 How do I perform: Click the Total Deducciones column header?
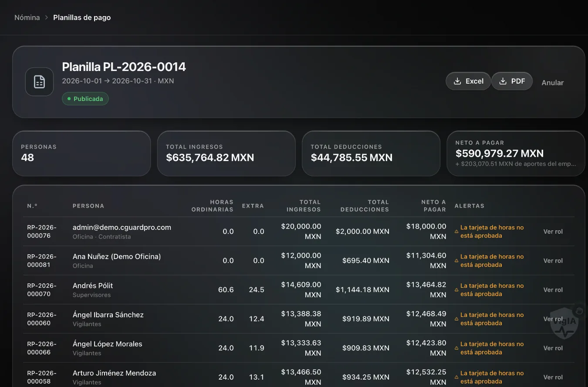click(x=365, y=206)
